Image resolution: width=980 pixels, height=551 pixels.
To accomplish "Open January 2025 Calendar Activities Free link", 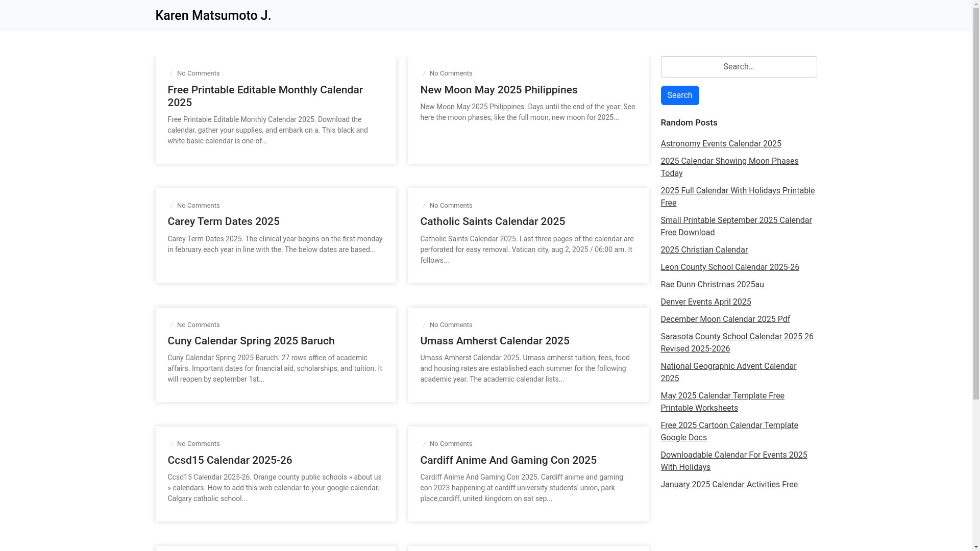I will (x=729, y=485).
